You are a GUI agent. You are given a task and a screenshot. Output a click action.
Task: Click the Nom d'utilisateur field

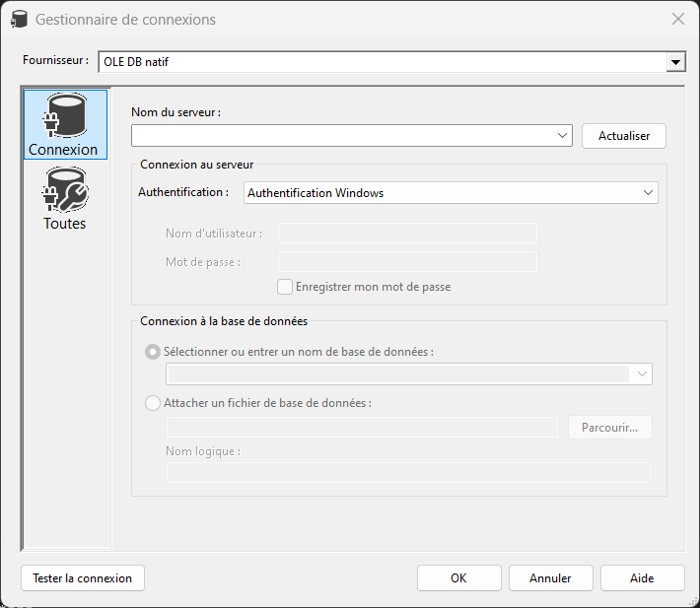click(407, 234)
